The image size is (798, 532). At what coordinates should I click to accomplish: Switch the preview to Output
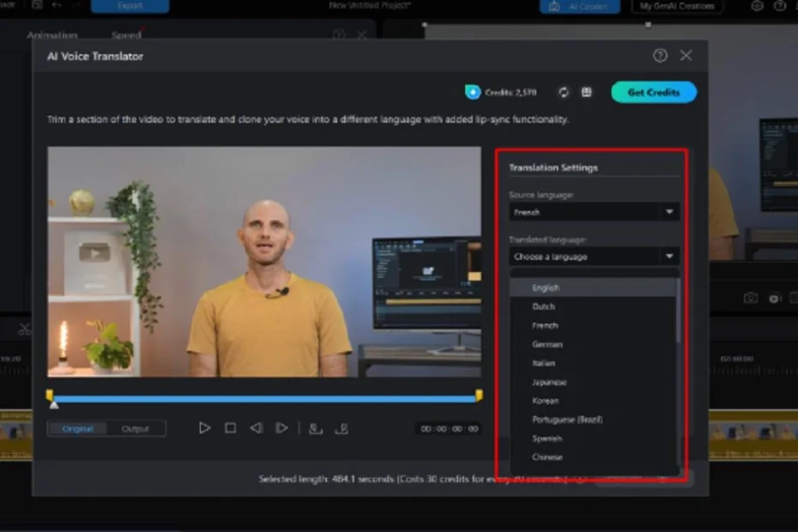135,428
